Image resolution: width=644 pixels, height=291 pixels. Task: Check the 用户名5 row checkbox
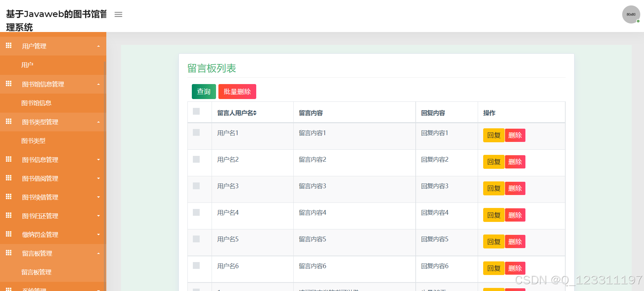point(196,239)
